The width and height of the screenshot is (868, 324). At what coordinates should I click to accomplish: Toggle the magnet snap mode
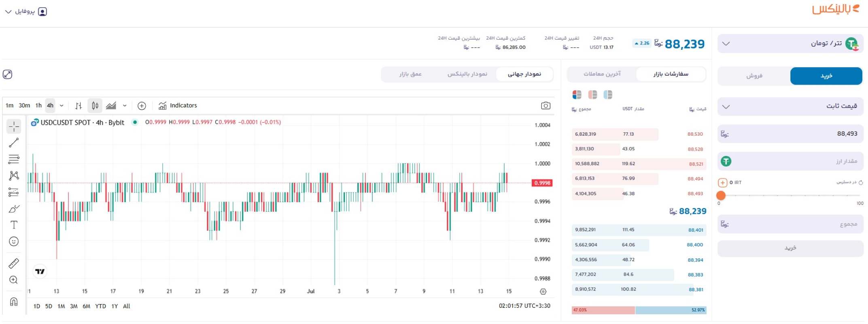[14, 302]
